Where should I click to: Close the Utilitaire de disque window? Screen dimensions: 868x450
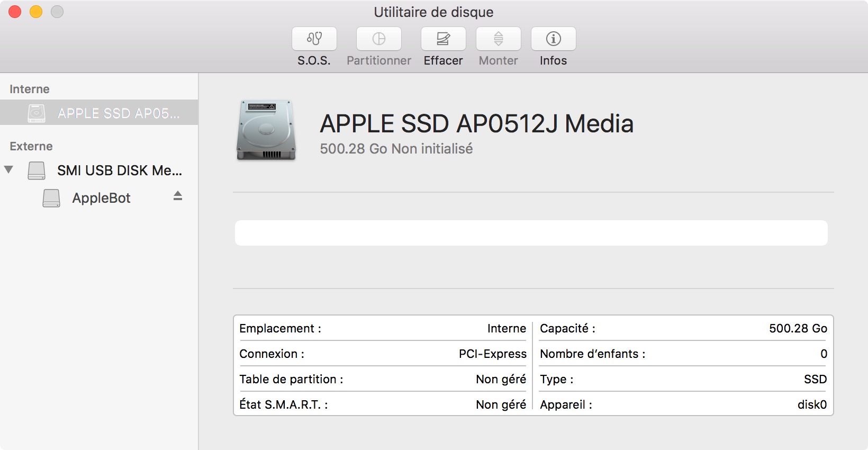(15, 12)
